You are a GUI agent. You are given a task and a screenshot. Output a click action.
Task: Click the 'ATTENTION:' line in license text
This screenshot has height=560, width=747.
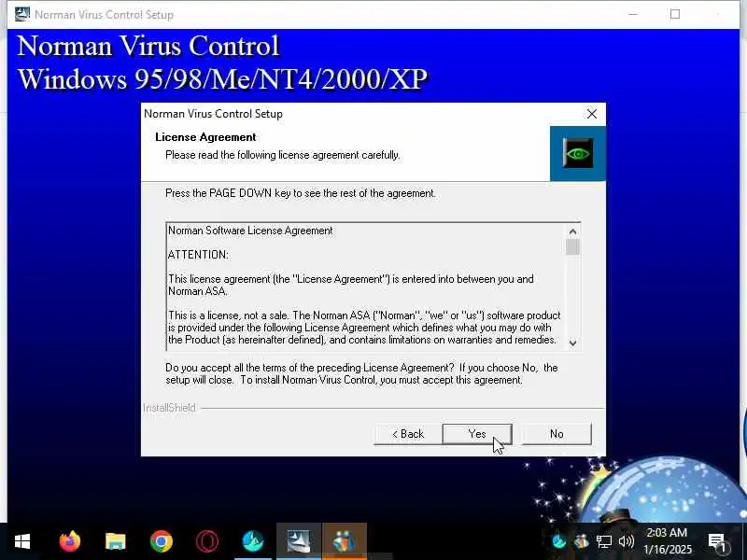198,255
